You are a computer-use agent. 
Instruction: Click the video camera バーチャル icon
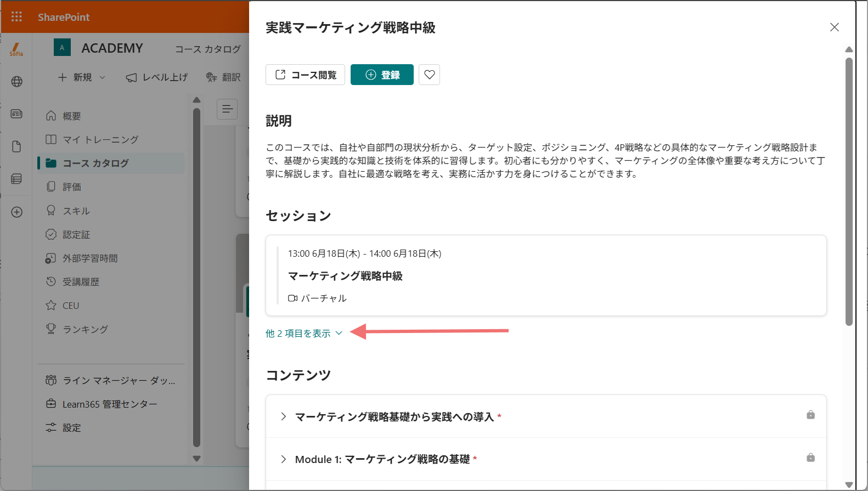click(x=293, y=298)
